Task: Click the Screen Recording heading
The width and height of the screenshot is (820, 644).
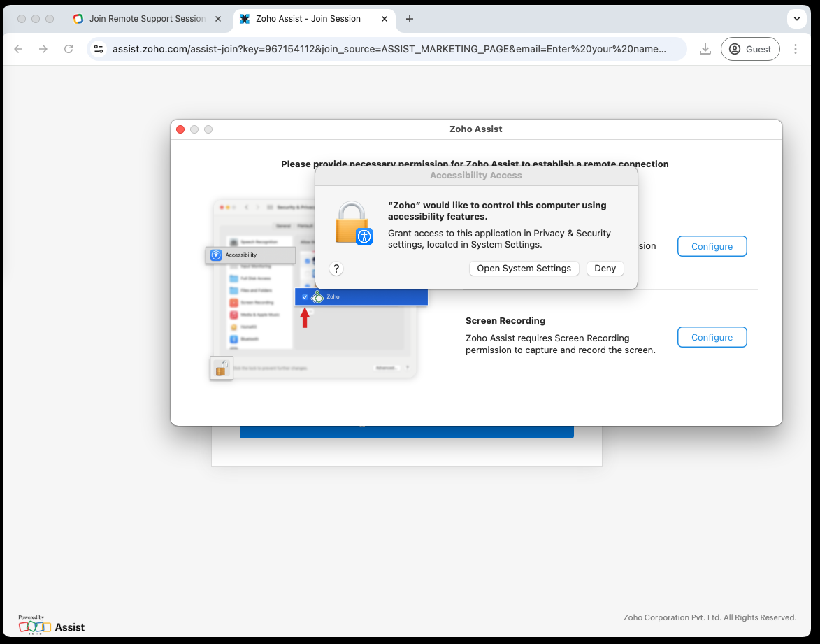Action: 505,321
